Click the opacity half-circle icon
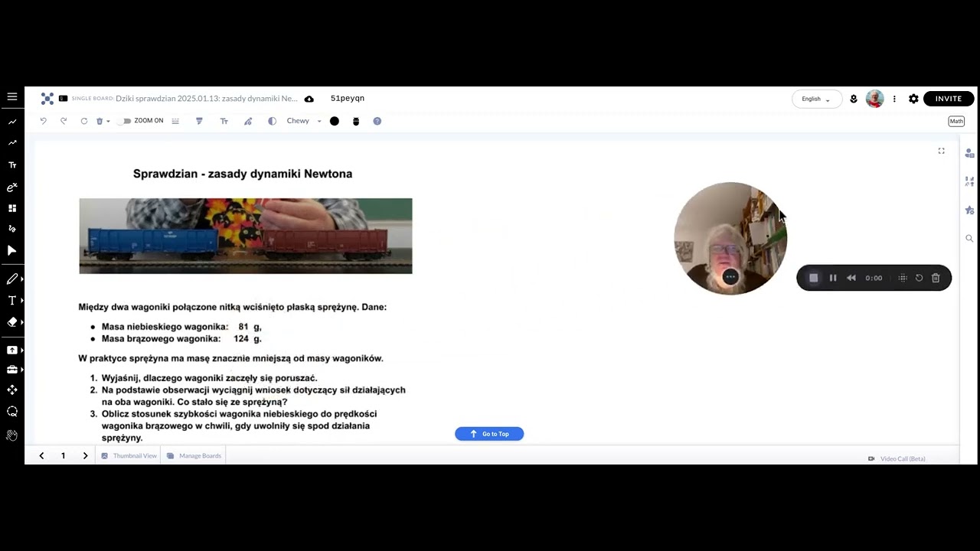The height and width of the screenshot is (551, 980). coord(272,121)
